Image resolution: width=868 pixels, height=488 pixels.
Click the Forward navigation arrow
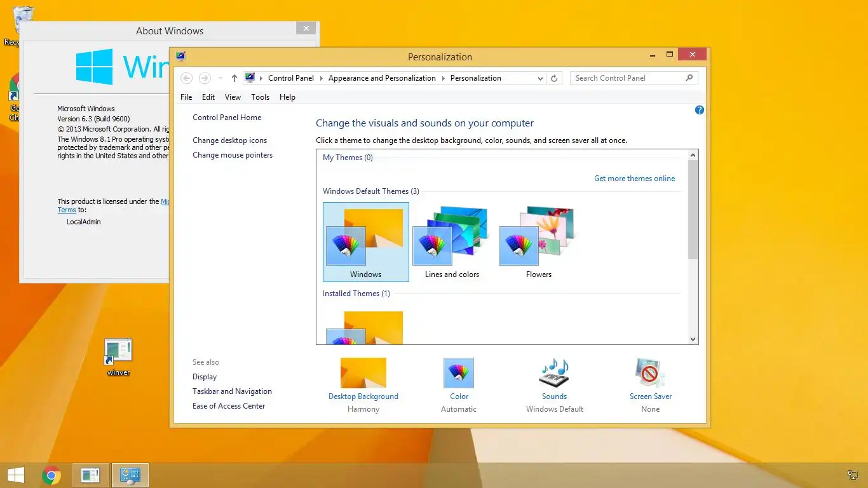pos(205,78)
